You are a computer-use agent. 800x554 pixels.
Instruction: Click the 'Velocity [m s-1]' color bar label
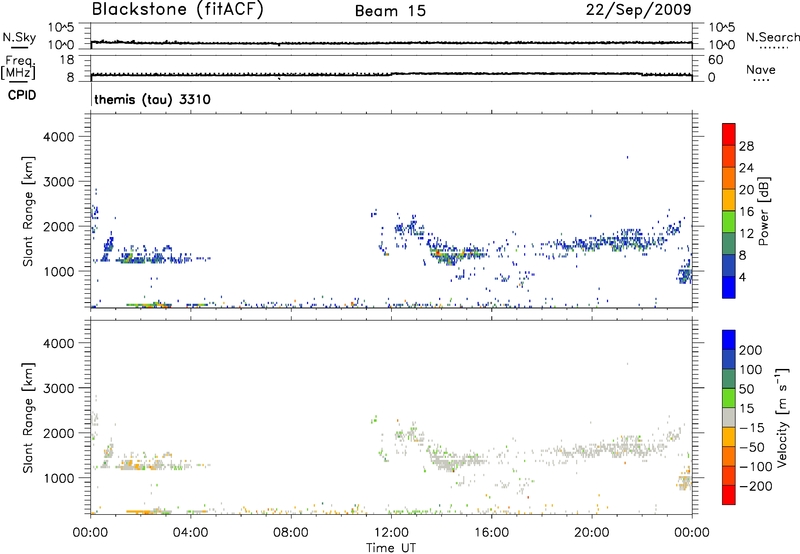pos(782,417)
